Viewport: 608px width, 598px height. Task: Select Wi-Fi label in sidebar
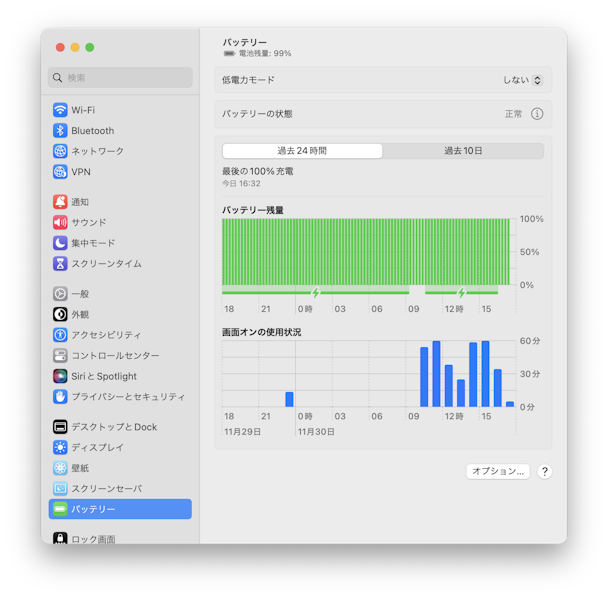point(83,110)
